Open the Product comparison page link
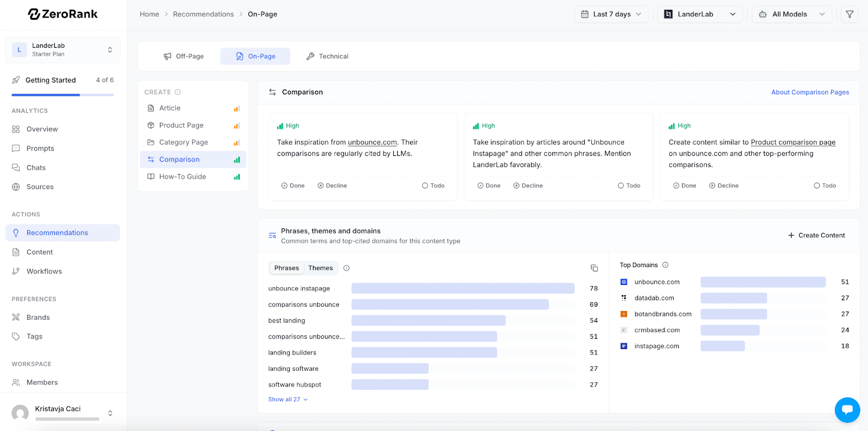The image size is (868, 431). tap(793, 142)
